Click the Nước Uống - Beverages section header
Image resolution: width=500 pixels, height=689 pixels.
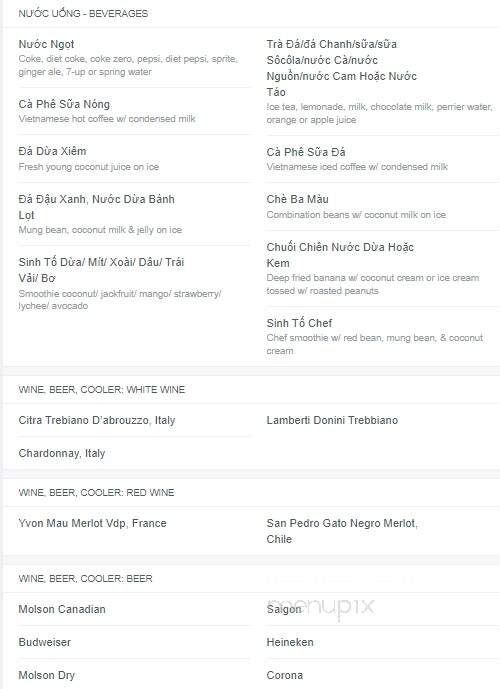[x=83, y=13]
